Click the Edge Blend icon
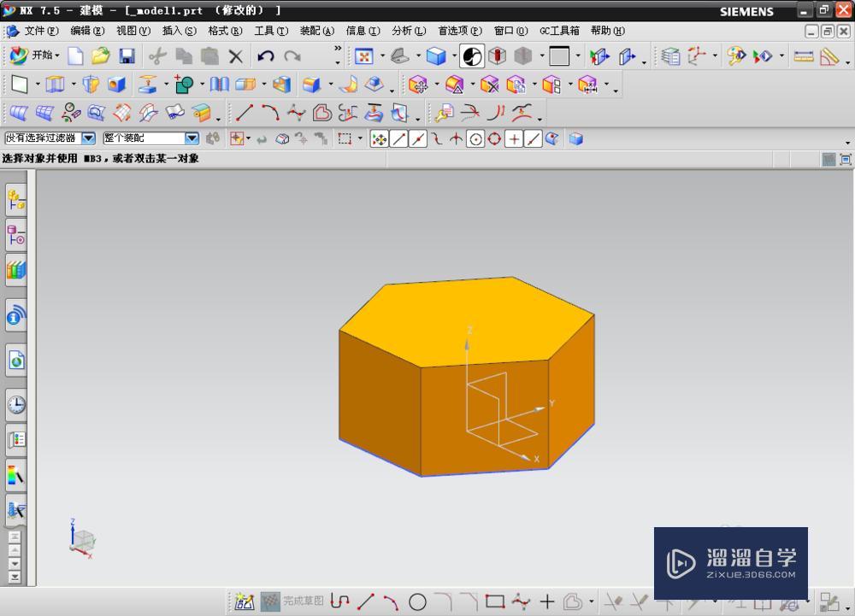This screenshot has height=616, width=855. click(x=312, y=85)
